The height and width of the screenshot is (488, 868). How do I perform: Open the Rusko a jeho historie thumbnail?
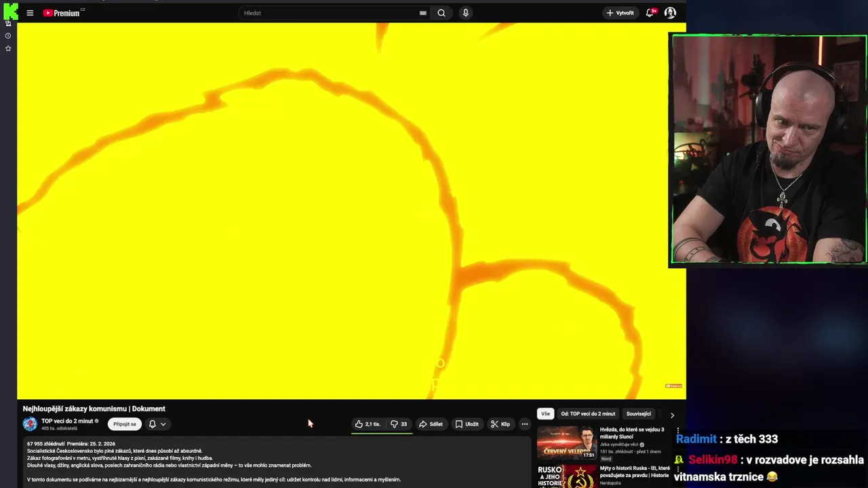(567, 476)
